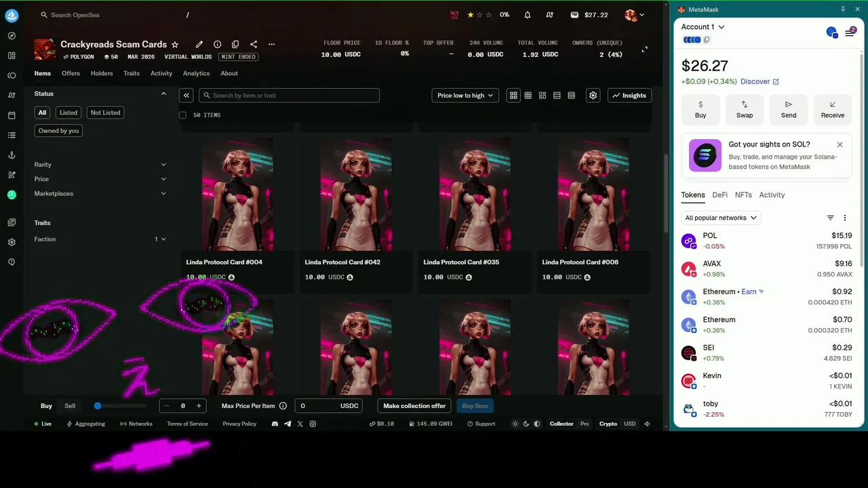The image size is (868, 488).
Task: Open the OpenSea home logo
Action: point(12,15)
